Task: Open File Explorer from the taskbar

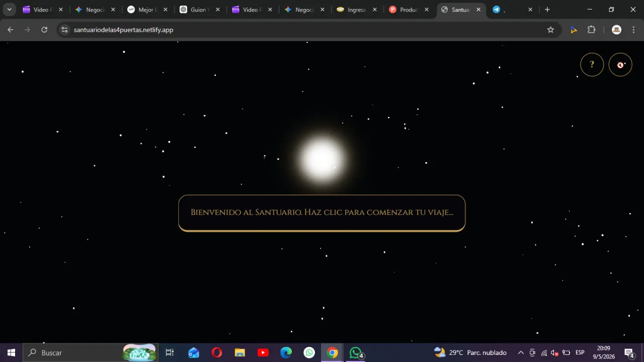Action: point(240,352)
